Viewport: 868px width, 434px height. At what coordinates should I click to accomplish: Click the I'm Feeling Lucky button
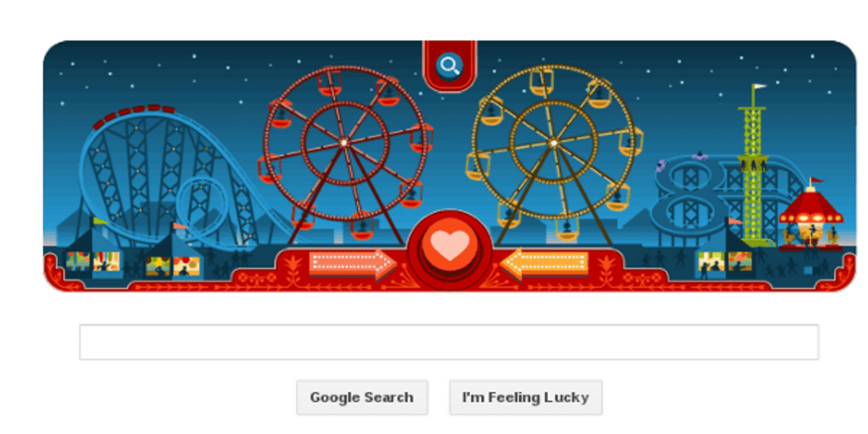525,397
